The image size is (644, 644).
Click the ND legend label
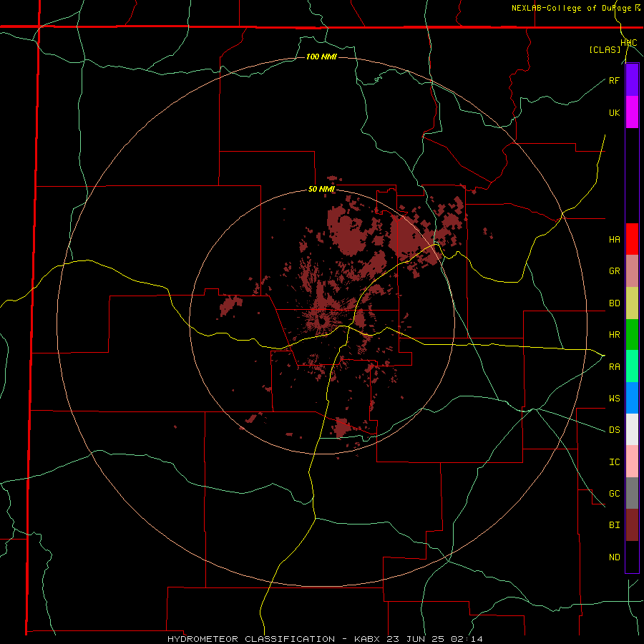[x=614, y=557]
